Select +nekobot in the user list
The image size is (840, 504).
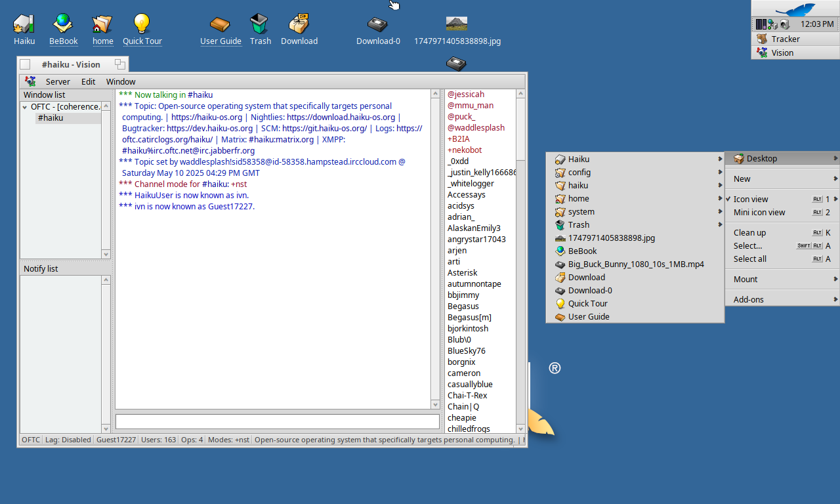click(465, 150)
